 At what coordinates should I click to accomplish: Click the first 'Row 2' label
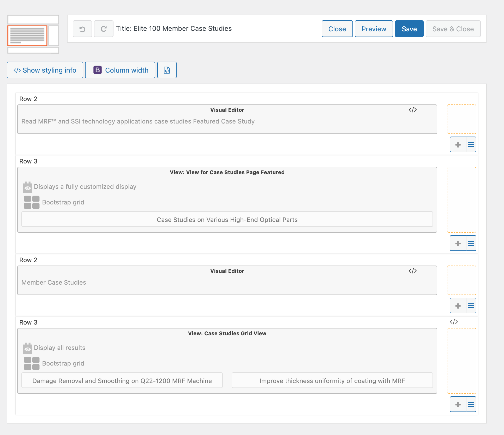(28, 99)
